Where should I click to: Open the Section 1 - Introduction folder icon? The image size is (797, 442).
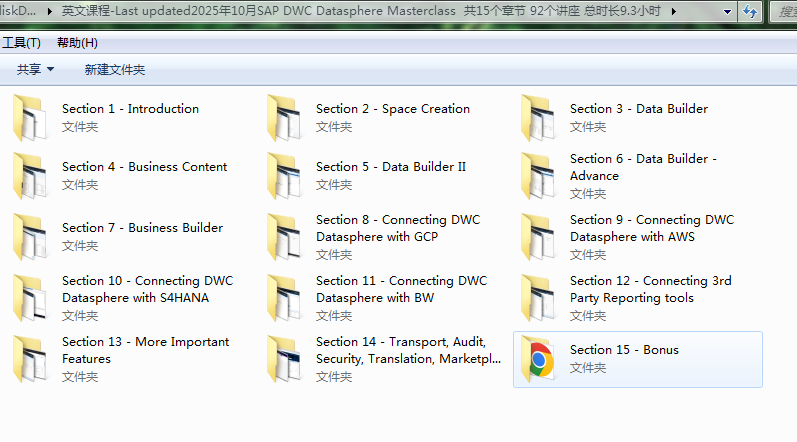[30, 117]
